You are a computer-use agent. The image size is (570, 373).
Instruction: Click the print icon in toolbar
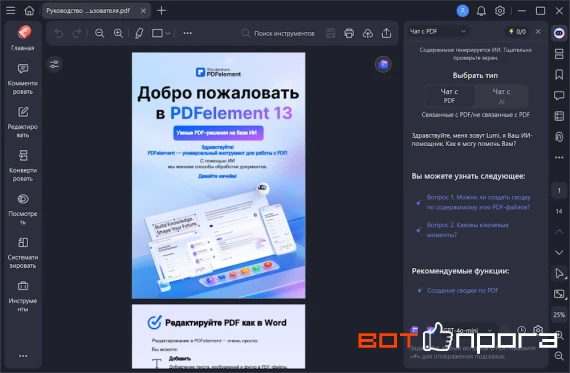[x=349, y=33]
